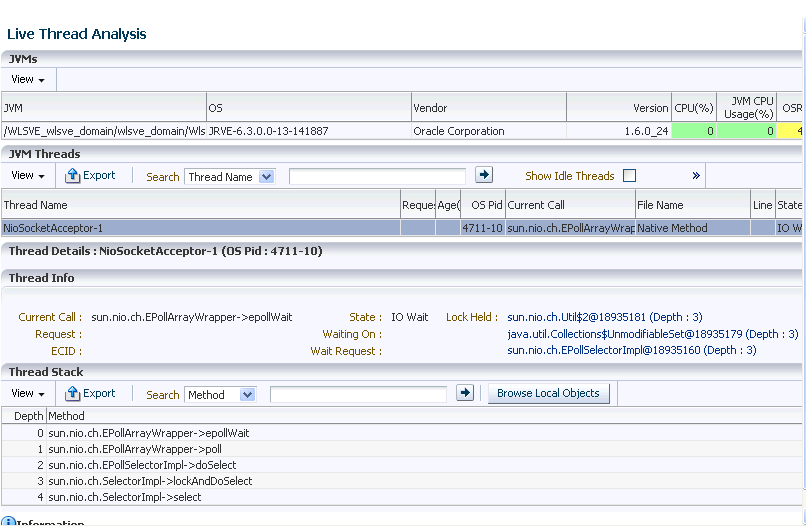Run the Thread Stack search arrow
Viewport: 806px width, 526px height.
tap(465, 393)
